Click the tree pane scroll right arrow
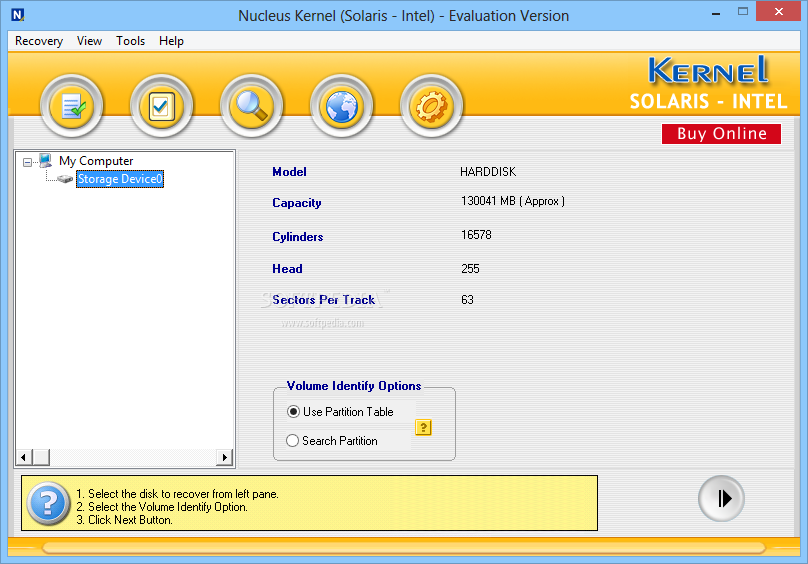808x564 pixels. click(225, 457)
